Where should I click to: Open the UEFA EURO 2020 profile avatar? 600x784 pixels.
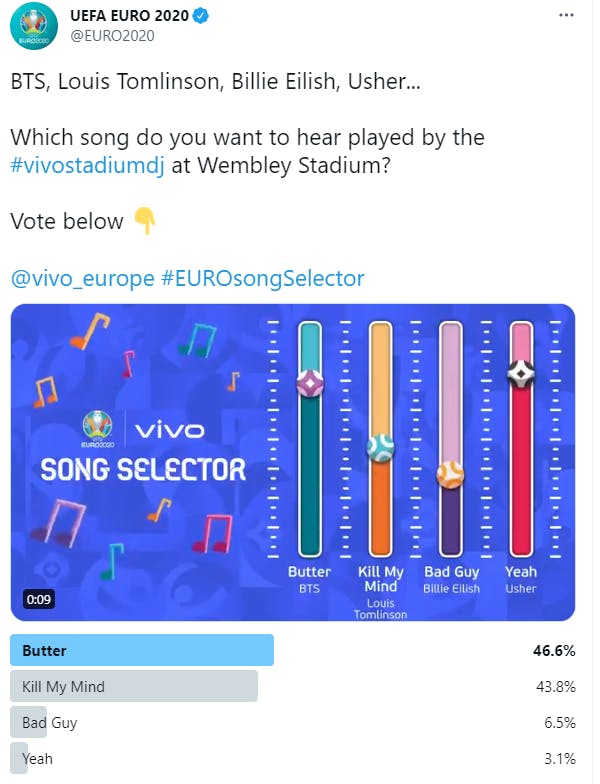pos(34,26)
